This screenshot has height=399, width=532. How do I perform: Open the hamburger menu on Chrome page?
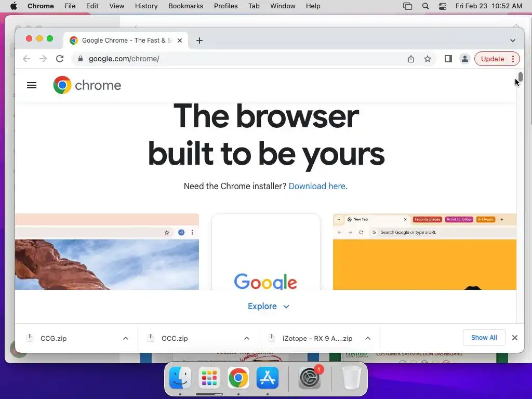point(32,85)
